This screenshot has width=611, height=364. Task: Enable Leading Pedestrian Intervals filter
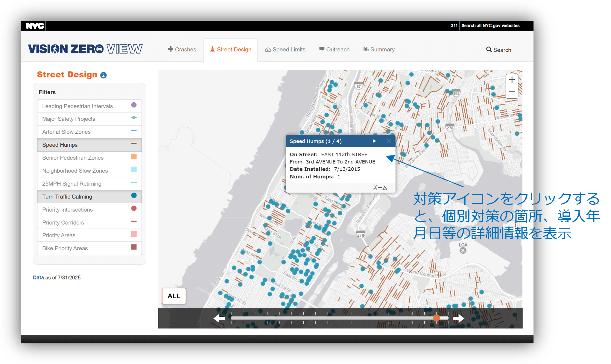pyautogui.click(x=89, y=106)
